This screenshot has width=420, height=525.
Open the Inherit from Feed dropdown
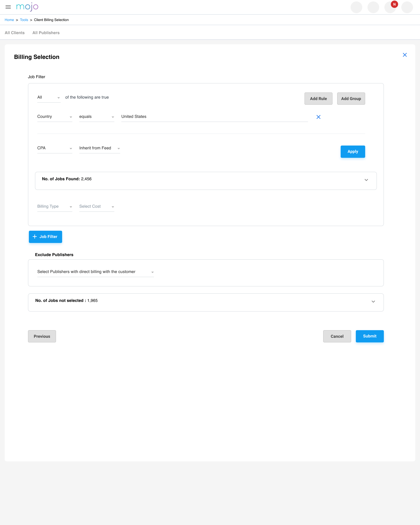(99, 148)
